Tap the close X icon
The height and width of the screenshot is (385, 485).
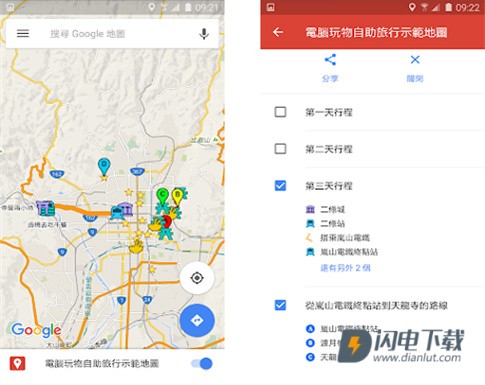(x=415, y=60)
